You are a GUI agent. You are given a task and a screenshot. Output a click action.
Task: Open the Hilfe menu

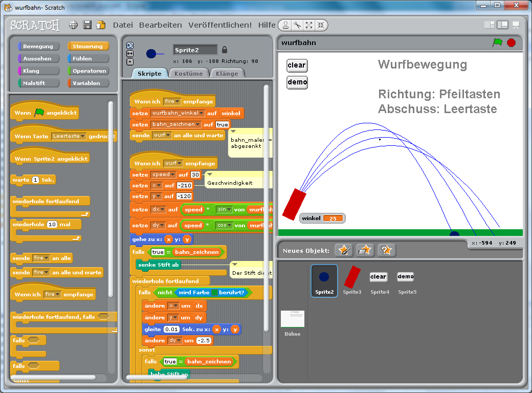point(267,25)
